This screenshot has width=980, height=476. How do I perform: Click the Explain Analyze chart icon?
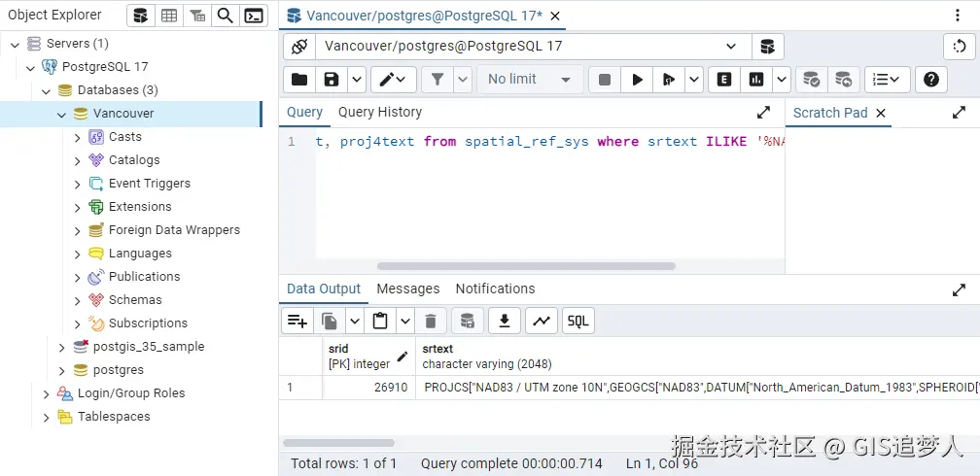point(756,80)
